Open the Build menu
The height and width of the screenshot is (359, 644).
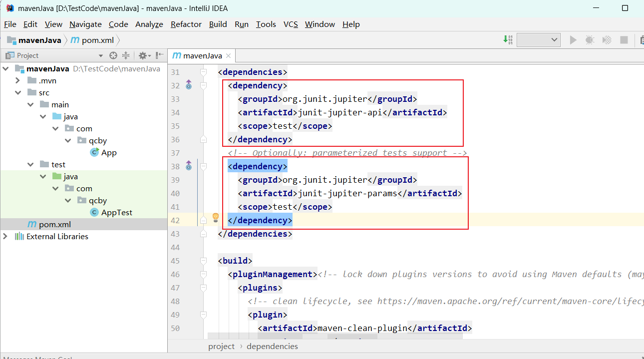pyautogui.click(x=218, y=24)
